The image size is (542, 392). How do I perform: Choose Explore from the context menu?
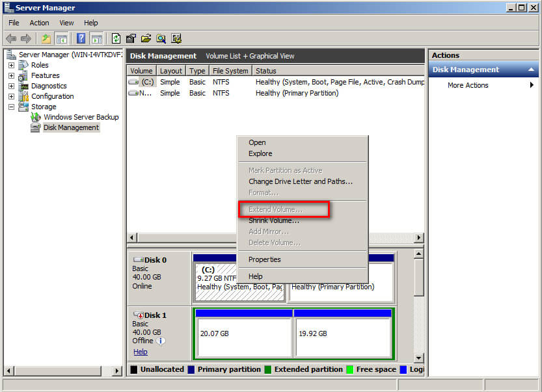coord(303,153)
